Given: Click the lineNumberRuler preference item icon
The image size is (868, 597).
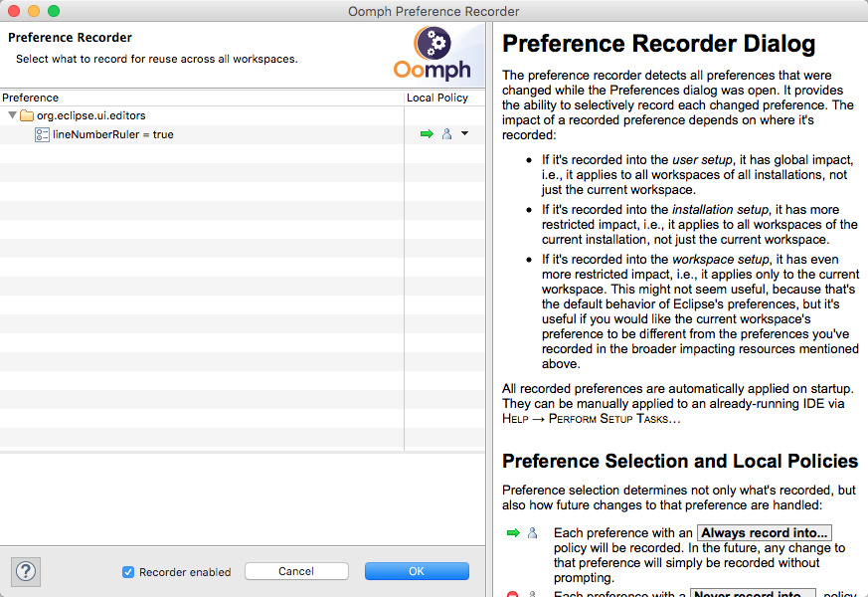Looking at the screenshot, I should pos(42,134).
